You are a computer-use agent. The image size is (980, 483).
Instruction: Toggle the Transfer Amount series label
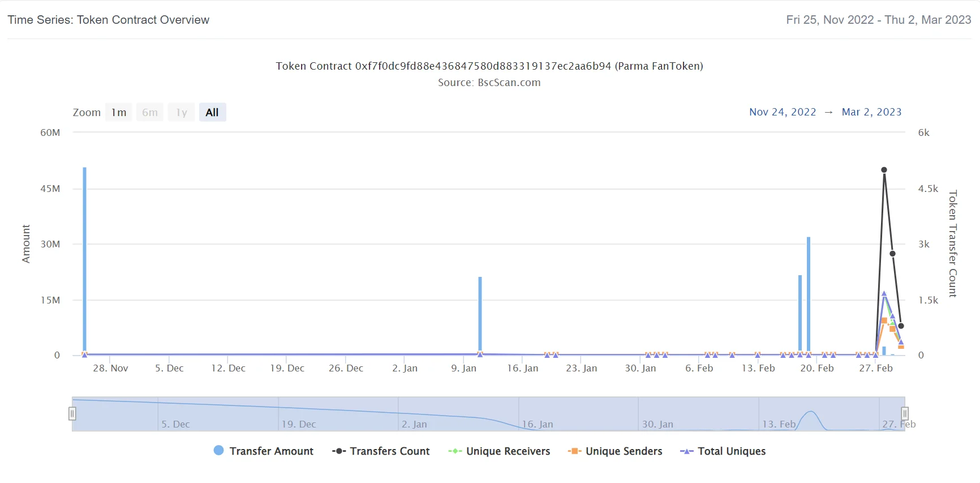coord(271,451)
